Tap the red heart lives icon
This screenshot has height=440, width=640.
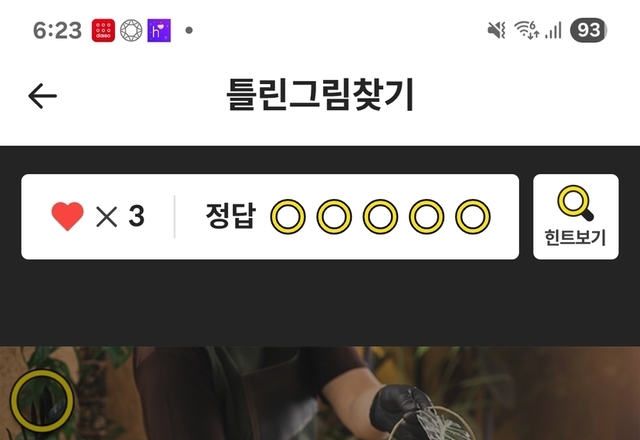(68, 216)
